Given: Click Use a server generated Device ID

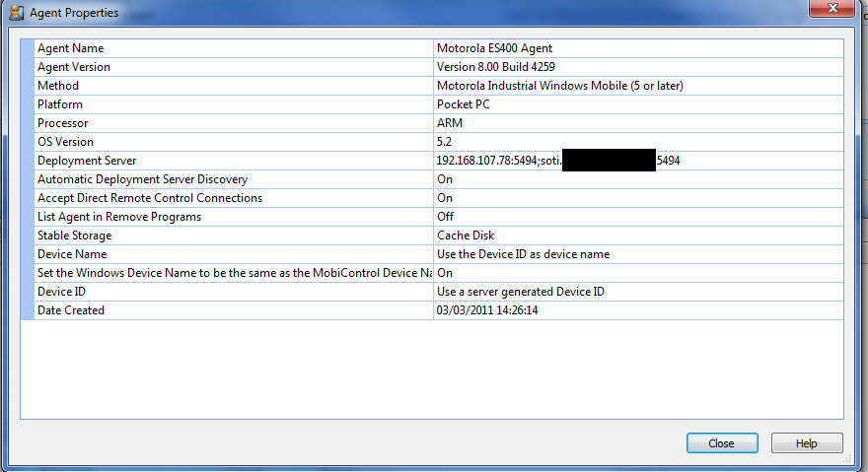Looking at the screenshot, I should [521, 292].
